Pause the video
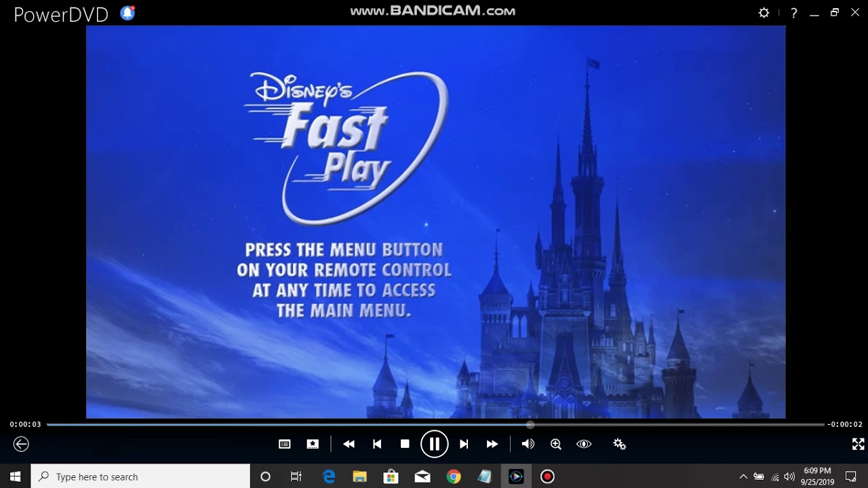 (x=434, y=444)
